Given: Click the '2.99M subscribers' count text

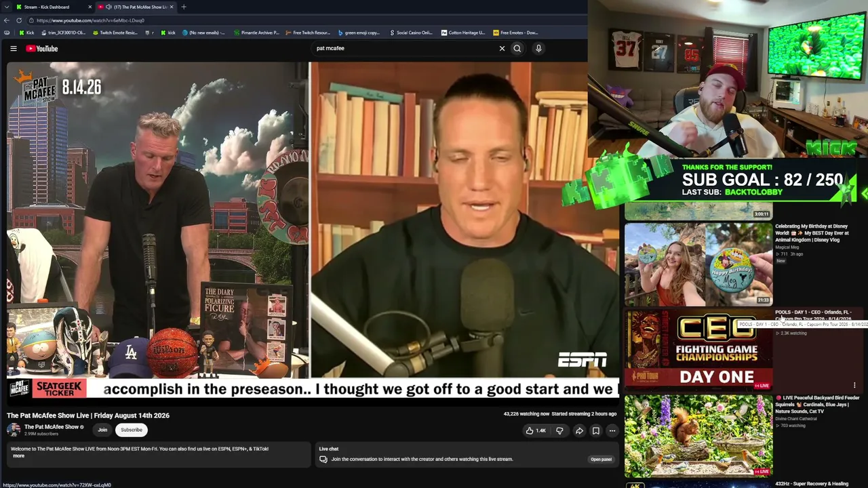Looking at the screenshot, I should tap(41, 434).
